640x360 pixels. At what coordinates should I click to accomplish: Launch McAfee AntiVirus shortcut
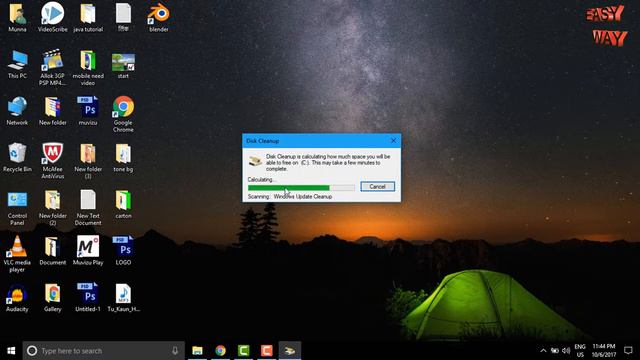[53, 161]
